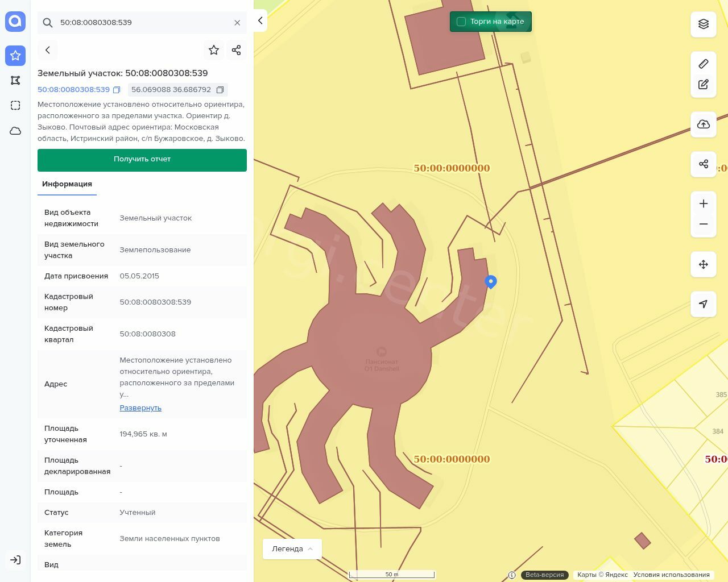
Task: Switch to the Информация tab
Action: click(x=67, y=184)
